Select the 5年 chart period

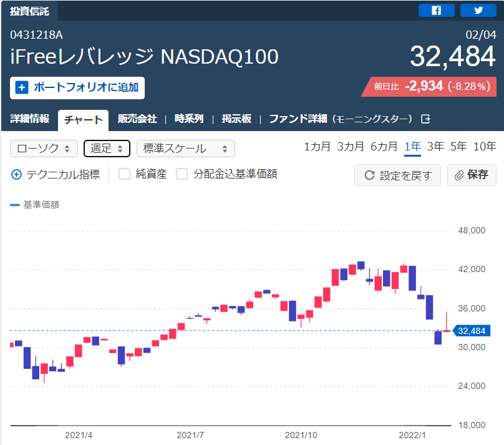coord(458,147)
